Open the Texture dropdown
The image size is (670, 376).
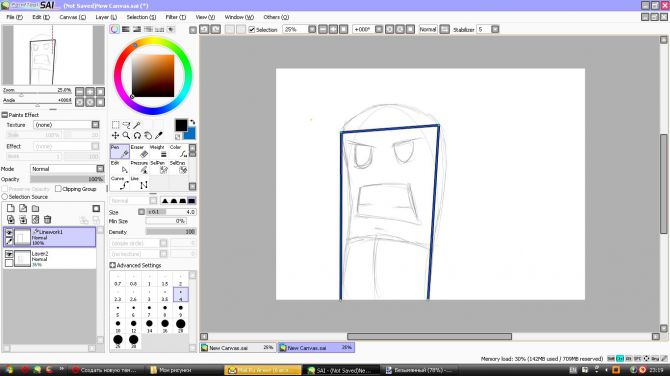click(x=66, y=125)
